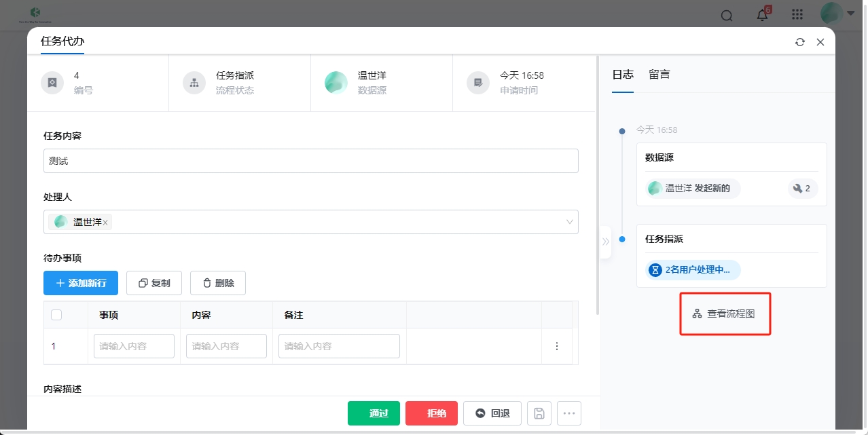
Task: Click the save disk icon button
Action: 539,413
